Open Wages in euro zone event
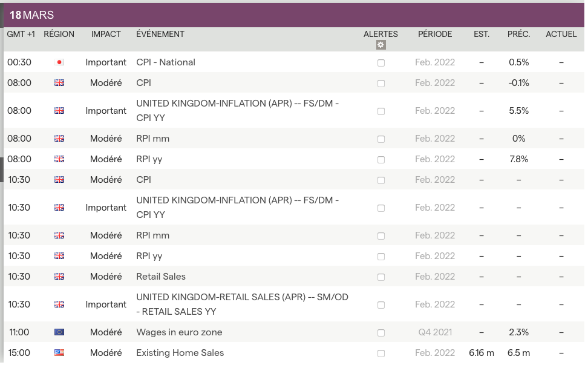 tap(179, 332)
